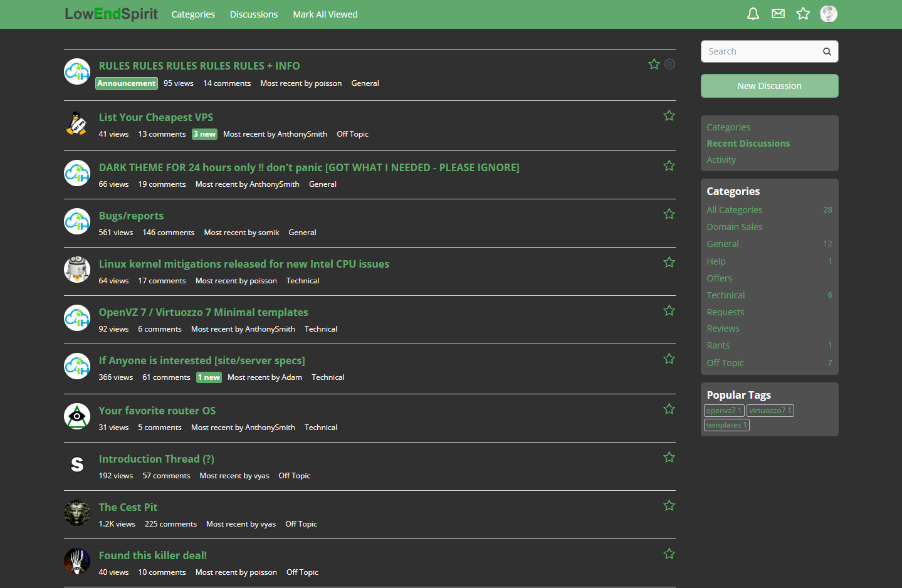Click the openvz7 popular tag
This screenshot has height=588, width=902.
(724, 411)
